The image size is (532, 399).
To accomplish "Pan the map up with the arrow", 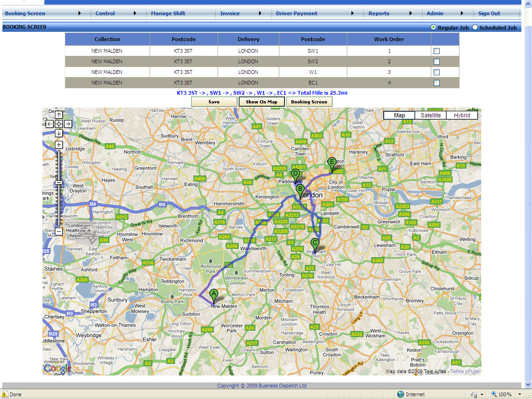I will coord(59,115).
